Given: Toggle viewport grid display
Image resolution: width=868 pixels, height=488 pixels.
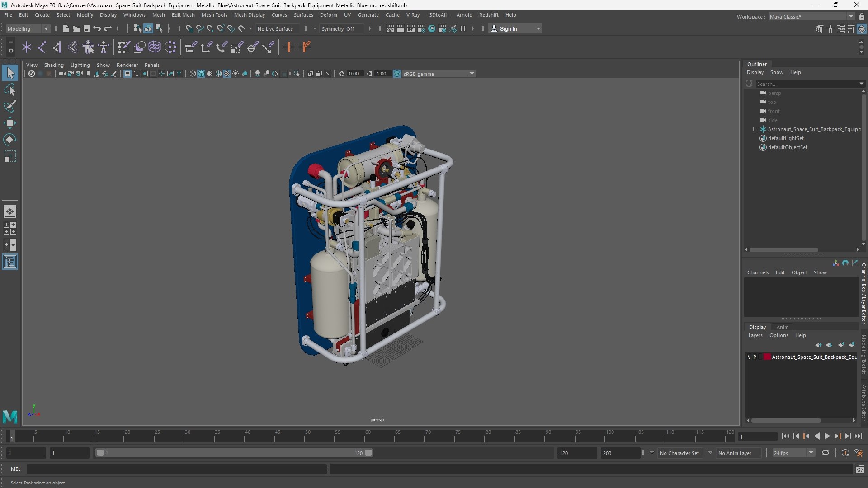Looking at the screenshot, I should pos(127,74).
